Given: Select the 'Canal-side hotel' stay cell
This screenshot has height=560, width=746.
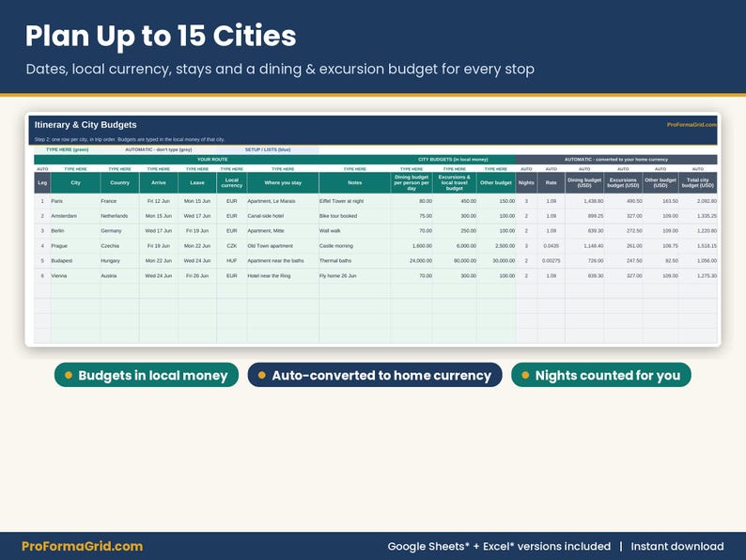Looking at the screenshot, I should point(283,216).
